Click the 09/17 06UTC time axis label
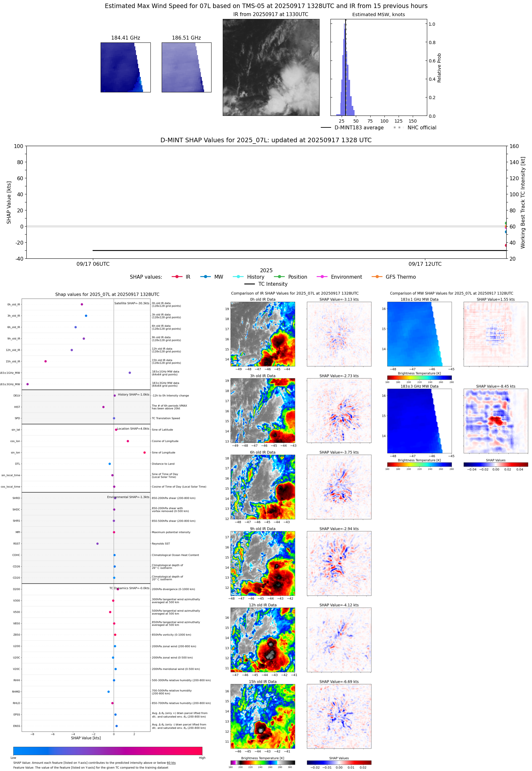The width and height of the screenshot is (532, 771). (93, 264)
